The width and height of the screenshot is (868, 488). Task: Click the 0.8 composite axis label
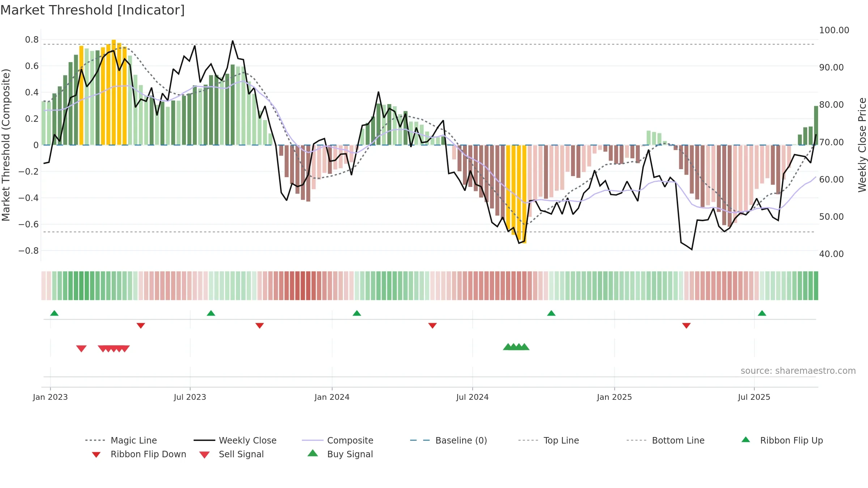tap(32, 40)
